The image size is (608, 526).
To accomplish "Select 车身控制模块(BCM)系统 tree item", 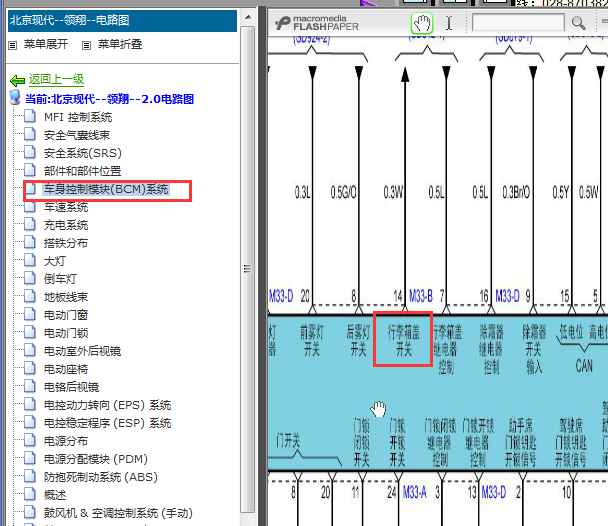I will 106,189.
